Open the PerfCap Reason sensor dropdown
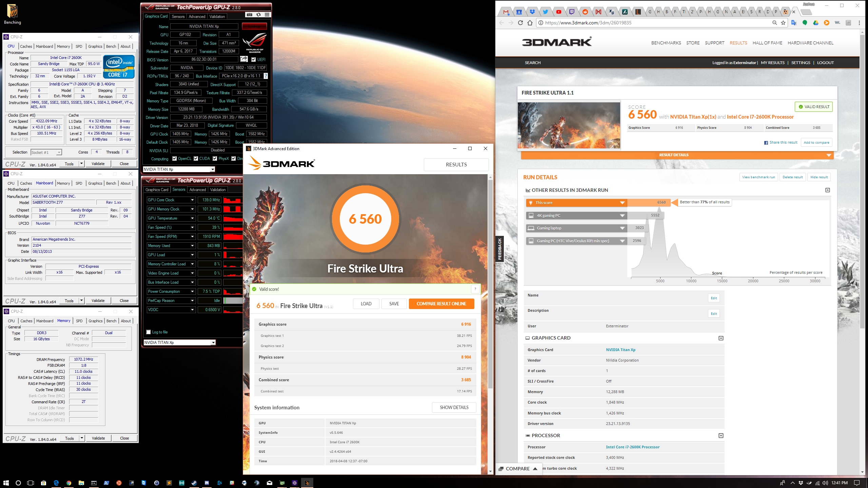 192,301
